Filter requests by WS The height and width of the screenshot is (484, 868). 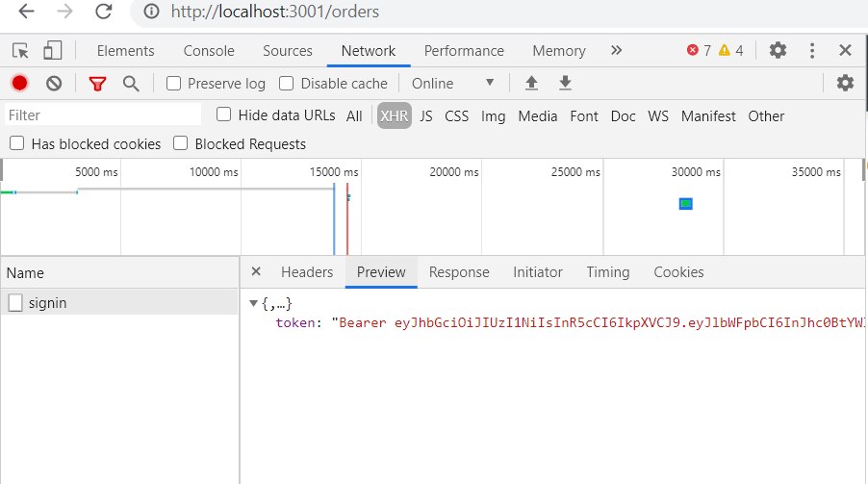pyautogui.click(x=658, y=115)
